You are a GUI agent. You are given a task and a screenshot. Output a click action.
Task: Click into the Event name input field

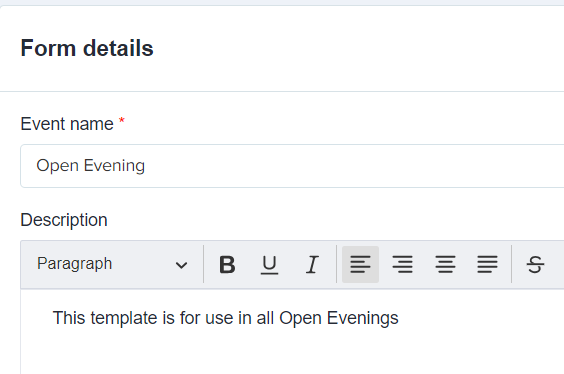(x=292, y=166)
